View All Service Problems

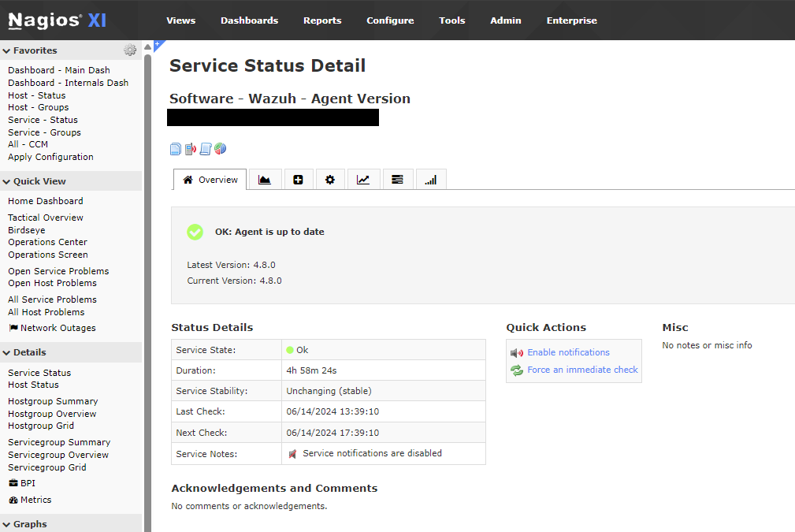point(52,299)
